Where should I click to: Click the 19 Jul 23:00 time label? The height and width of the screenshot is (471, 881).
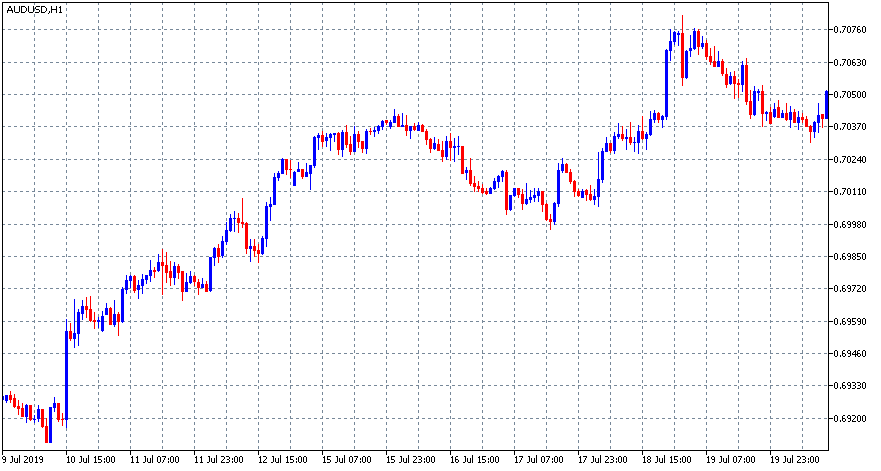pyautogui.click(x=796, y=460)
